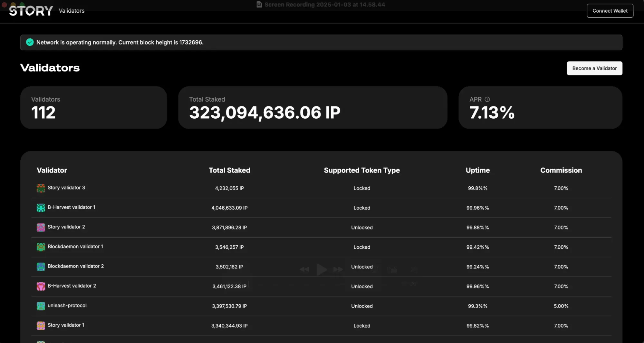Open the Validators navigation link
This screenshot has height=343, width=644.
point(72,11)
